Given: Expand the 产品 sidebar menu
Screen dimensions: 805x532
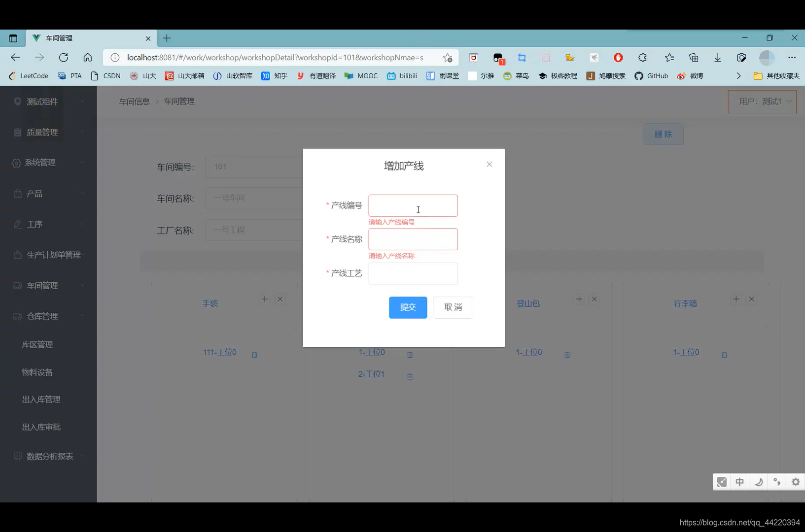Looking at the screenshot, I should tap(48, 194).
